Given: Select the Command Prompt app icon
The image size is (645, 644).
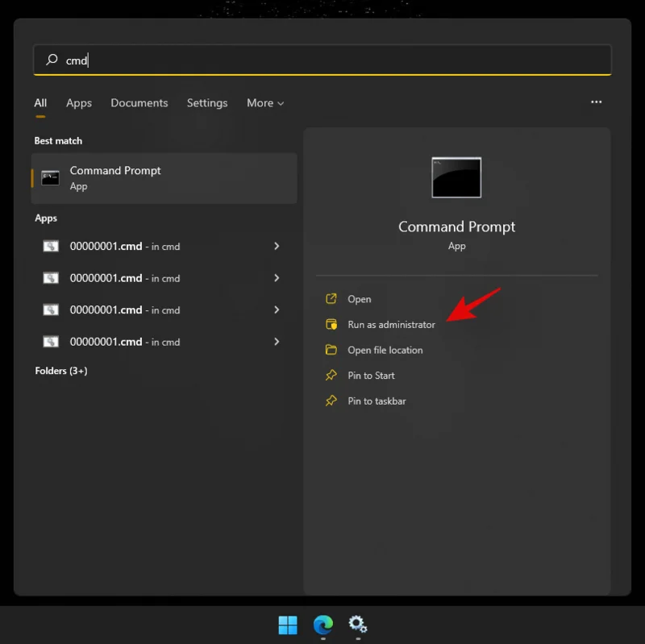Looking at the screenshot, I should coord(50,177).
